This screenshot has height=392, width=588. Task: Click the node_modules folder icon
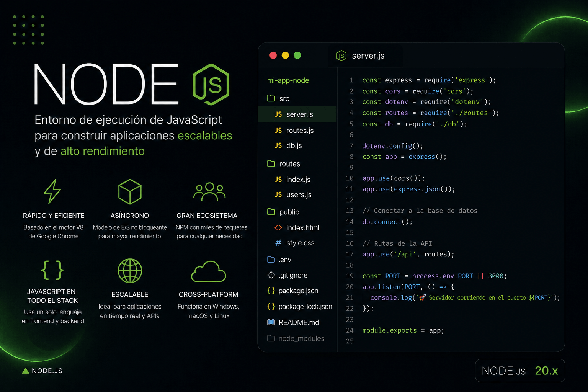pos(271,338)
